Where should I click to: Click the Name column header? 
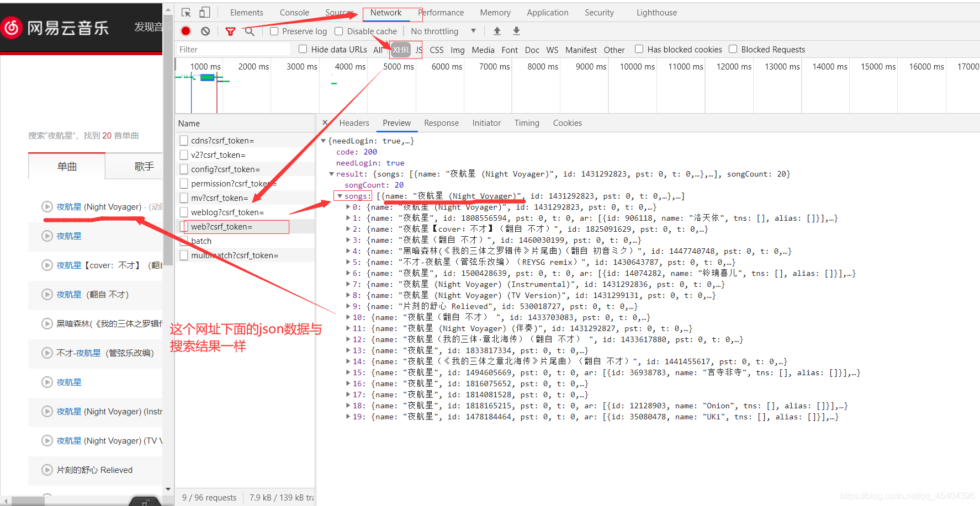(x=245, y=123)
